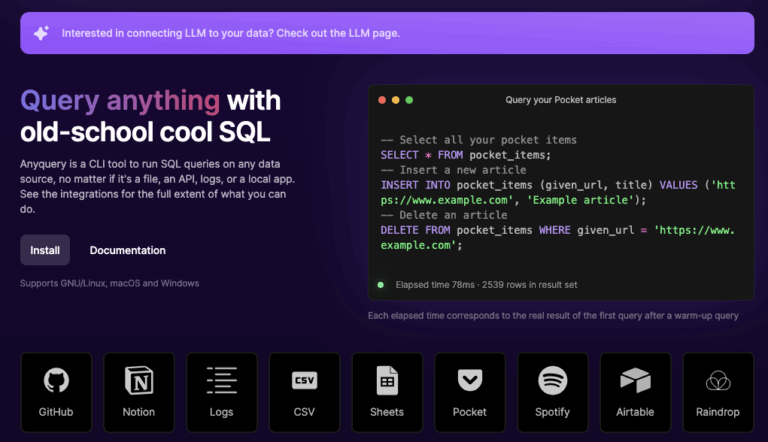Open the Sheets integration card
The image size is (768, 442).
point(387,392)
